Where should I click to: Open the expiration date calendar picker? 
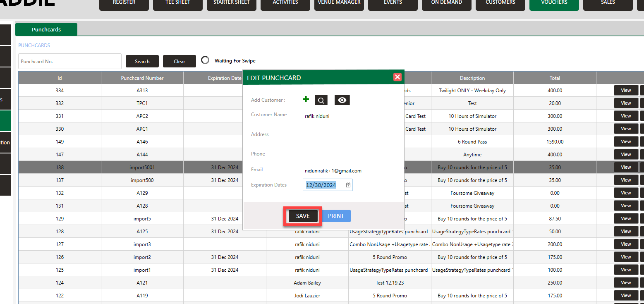pyautogui.click(x=348, y=185)
